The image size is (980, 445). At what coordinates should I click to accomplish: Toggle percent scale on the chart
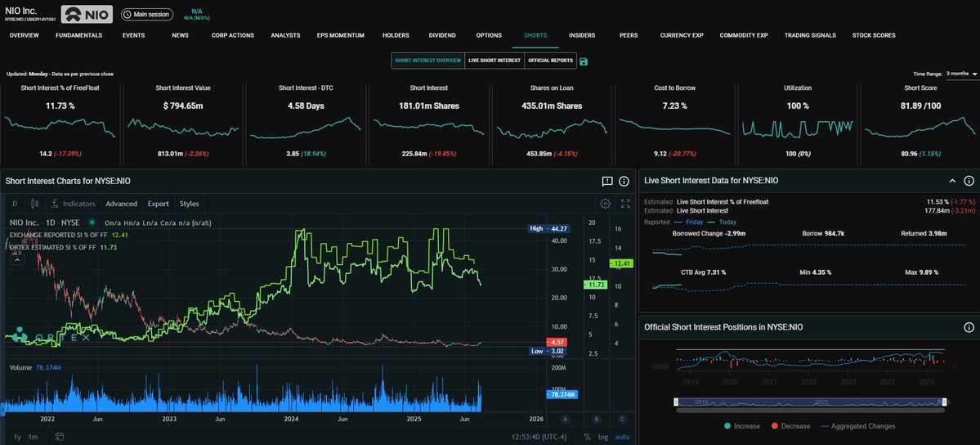coord(587,437)
